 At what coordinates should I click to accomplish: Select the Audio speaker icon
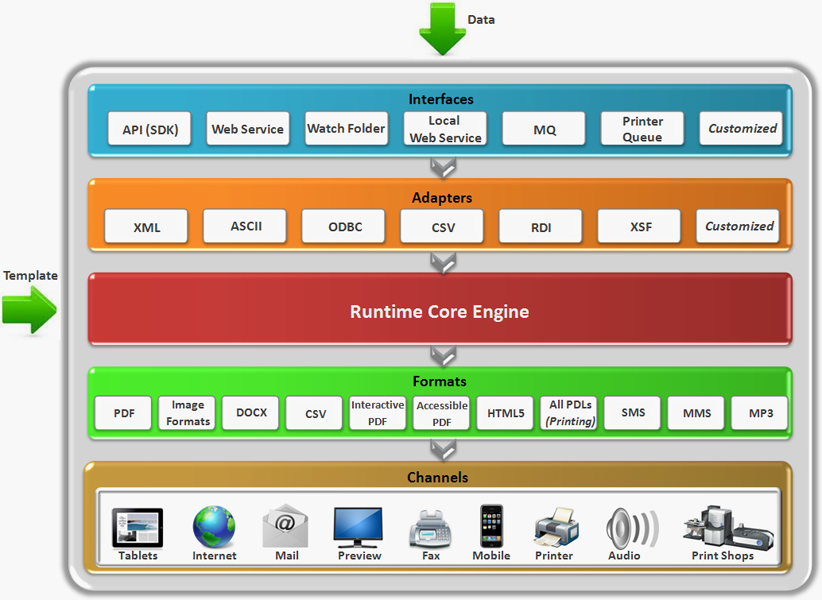coord(631,528)
